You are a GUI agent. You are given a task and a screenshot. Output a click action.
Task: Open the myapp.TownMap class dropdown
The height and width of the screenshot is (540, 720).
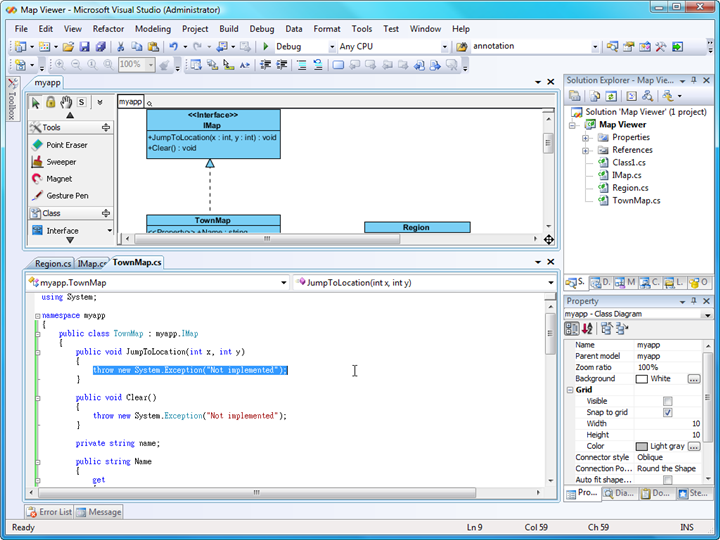tap(284, 283)
